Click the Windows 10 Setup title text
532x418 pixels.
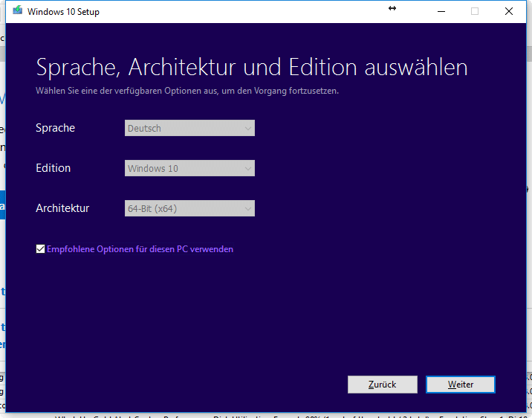coord(63,12)
